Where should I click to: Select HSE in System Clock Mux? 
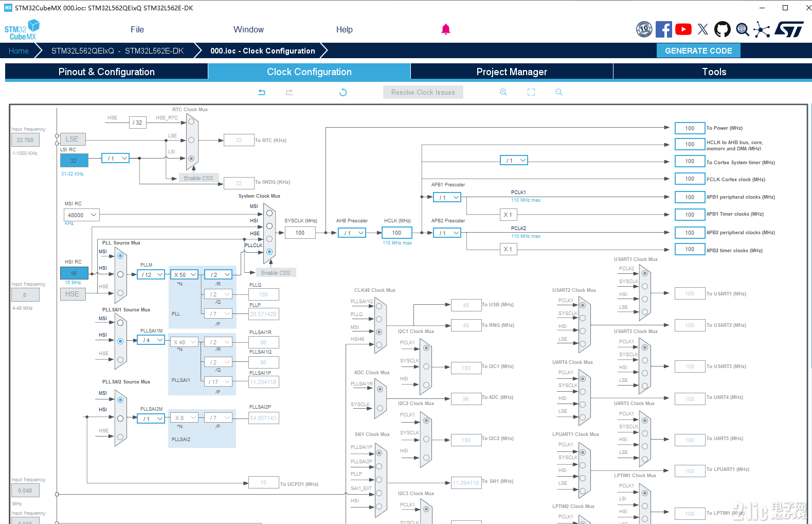click(x=269, y=239)
